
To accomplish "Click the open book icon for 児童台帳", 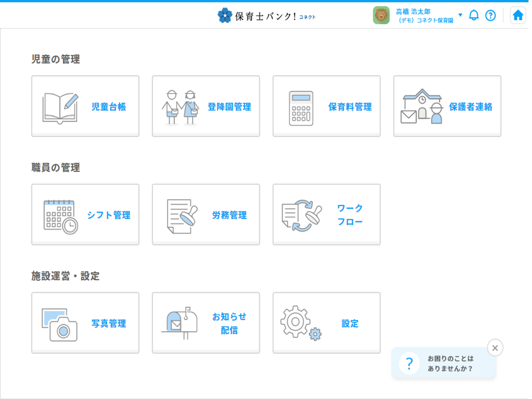I will tap(60, 107).
